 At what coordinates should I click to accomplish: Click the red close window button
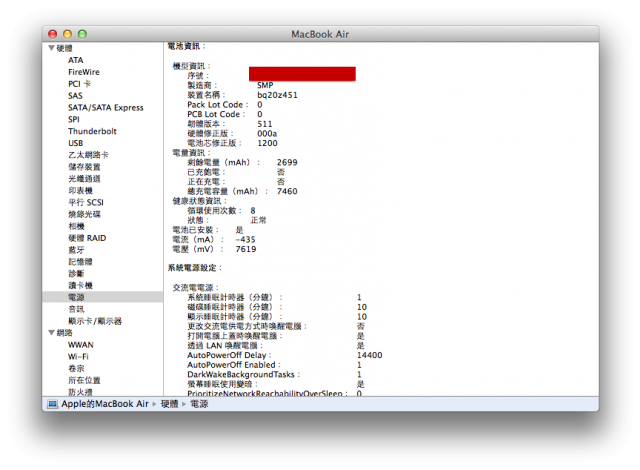click(x=53, y=34)
